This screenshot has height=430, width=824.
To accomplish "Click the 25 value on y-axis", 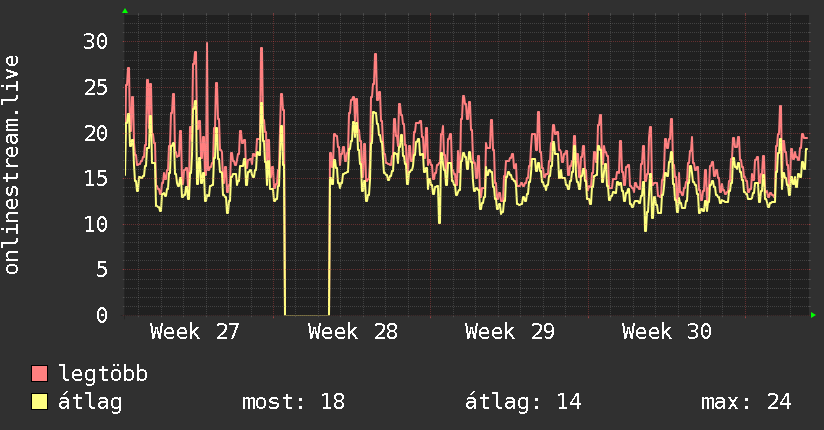I will click(x=96, y=87).
